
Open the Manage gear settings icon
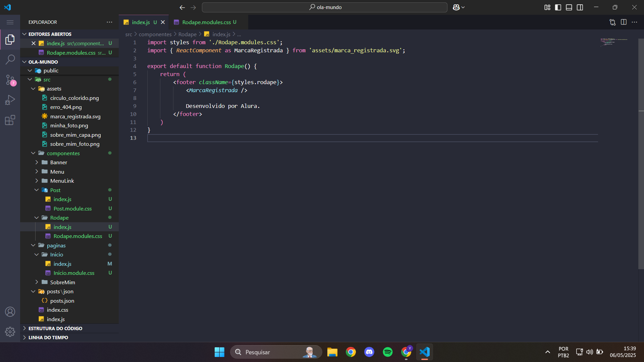(10, 332)
